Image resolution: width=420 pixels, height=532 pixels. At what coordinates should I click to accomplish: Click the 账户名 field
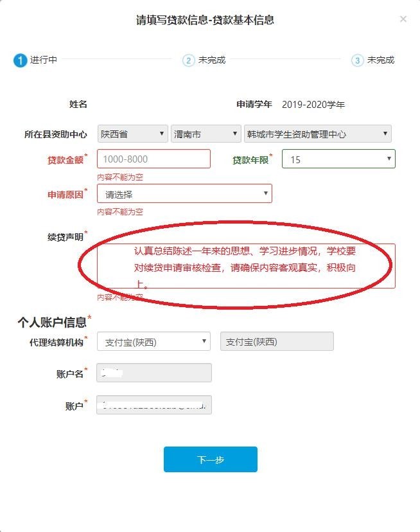154,373
